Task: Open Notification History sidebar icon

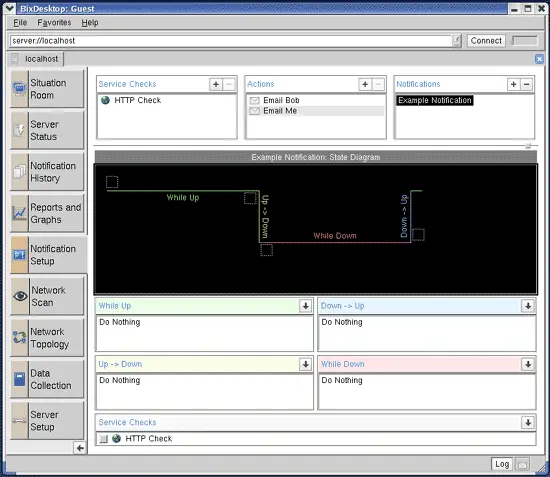Action: 19,172
